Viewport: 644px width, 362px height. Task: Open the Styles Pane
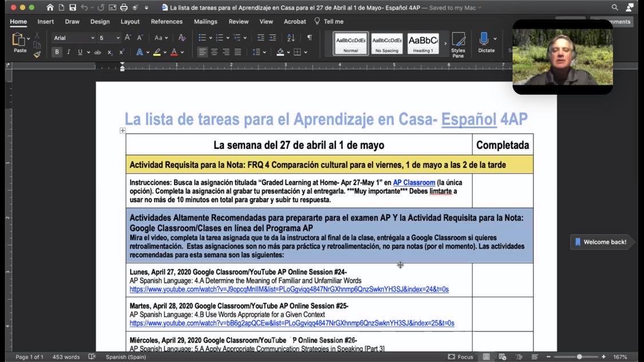[458, 44]
